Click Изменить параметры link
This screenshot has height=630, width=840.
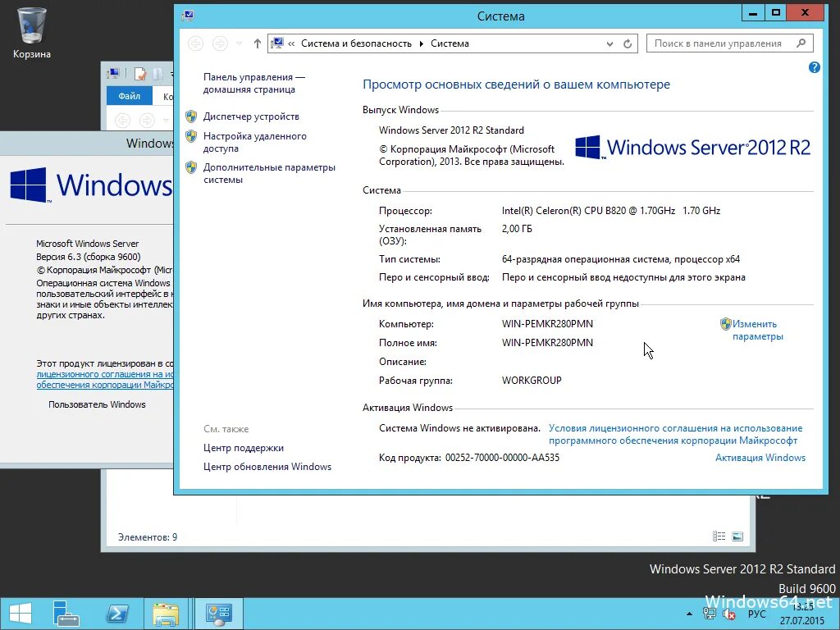pos(757,330)
